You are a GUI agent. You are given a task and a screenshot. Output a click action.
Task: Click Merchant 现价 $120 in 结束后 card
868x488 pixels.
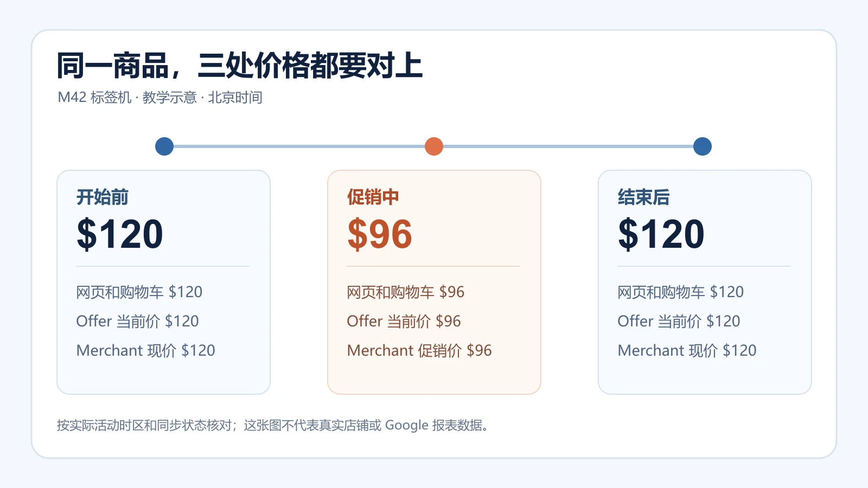point(687,351)
